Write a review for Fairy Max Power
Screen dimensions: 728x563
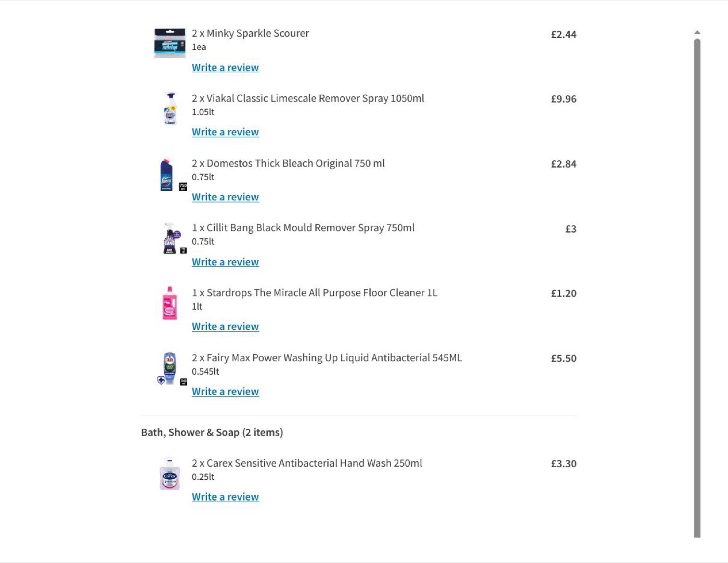coord(225,392)
